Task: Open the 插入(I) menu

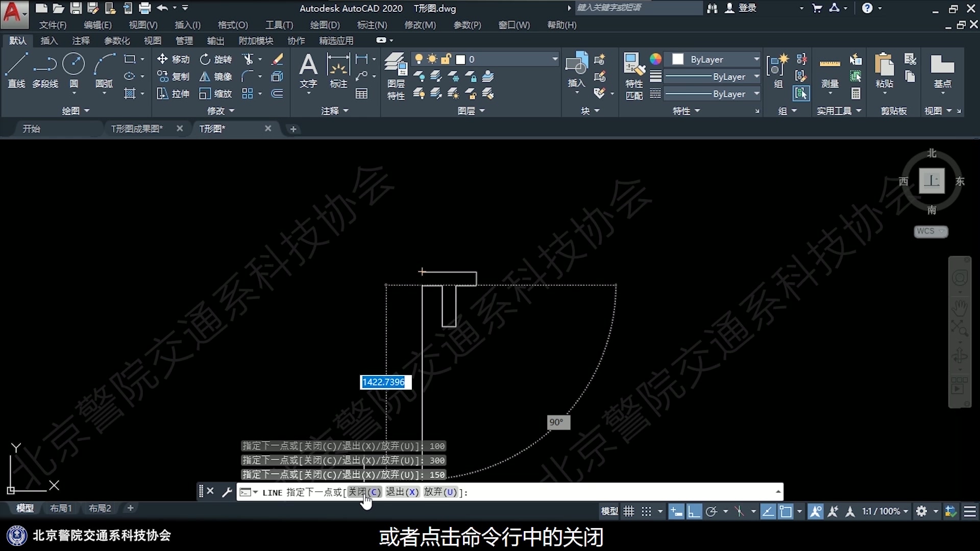Action: pos(187,24)
